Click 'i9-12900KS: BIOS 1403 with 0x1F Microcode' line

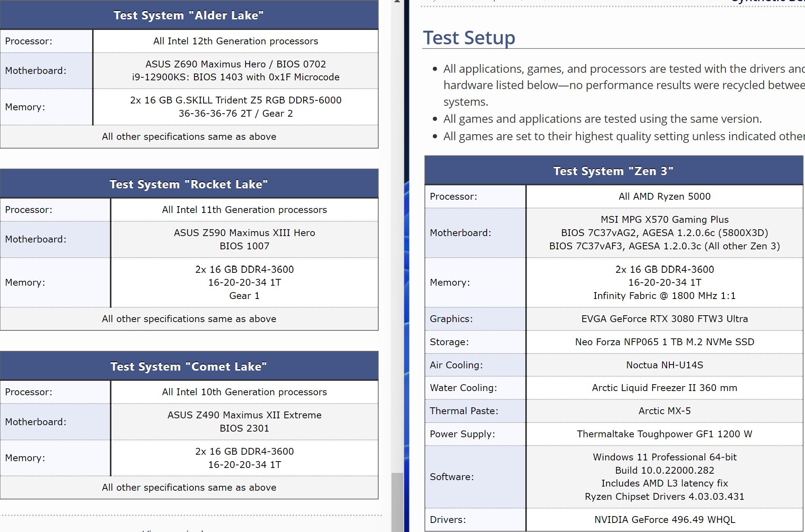[236, 77]
